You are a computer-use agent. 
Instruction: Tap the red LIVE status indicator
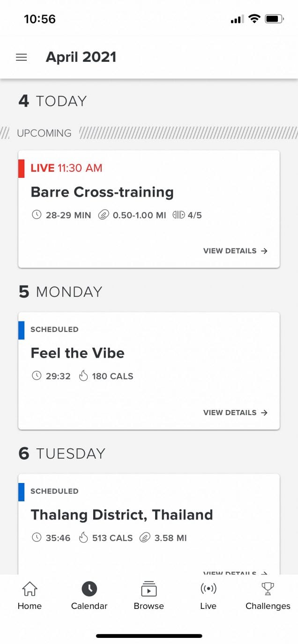tap(22, 168)
